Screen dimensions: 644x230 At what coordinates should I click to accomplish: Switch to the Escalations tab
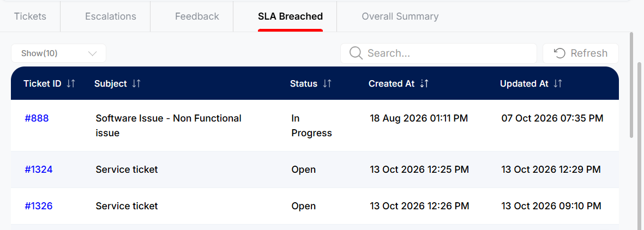(111, 16)
